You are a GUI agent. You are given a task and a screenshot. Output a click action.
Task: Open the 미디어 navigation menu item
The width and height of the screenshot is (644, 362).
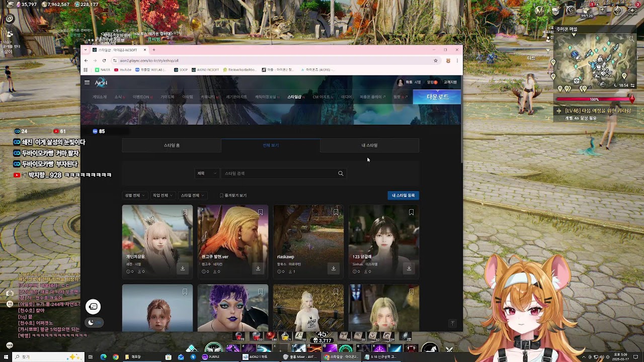click(346, 97)
